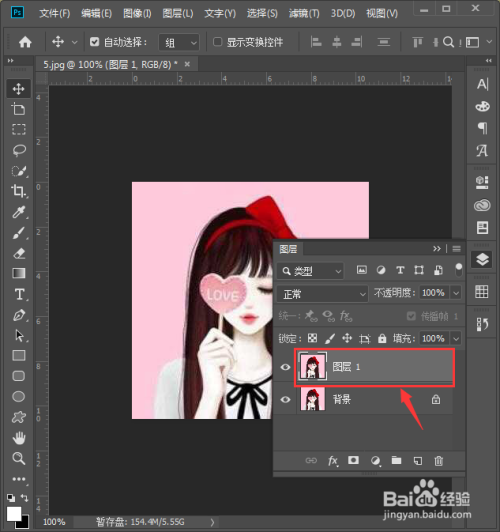Open the 滤镜(T) menu

(x=304, y=14)
